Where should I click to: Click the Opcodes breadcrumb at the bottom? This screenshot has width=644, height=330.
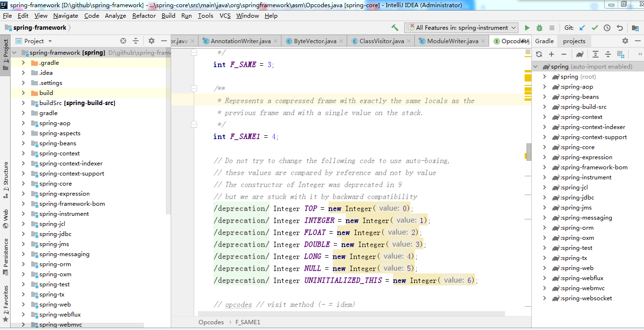pyautogui.click(x=211, y=322)
